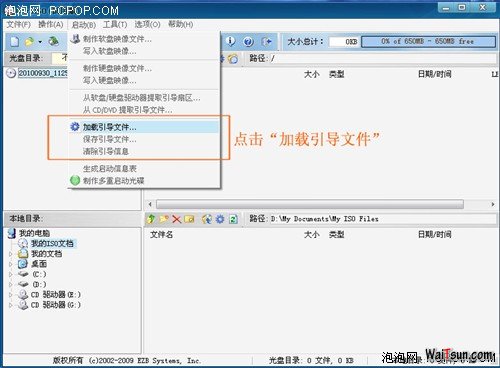
Task: Select 我的电脑 in the local tree
Action: click(x=34, y=233)
